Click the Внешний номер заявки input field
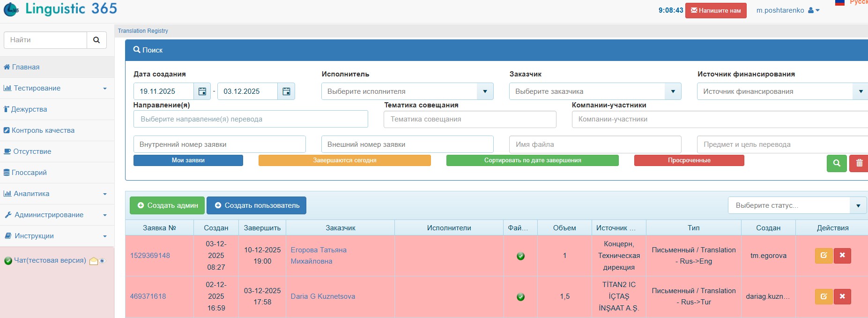 pos(407,144)
